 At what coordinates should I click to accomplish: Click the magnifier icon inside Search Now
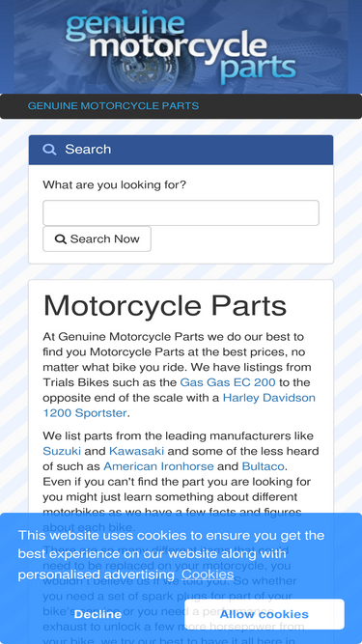point(60,239)
